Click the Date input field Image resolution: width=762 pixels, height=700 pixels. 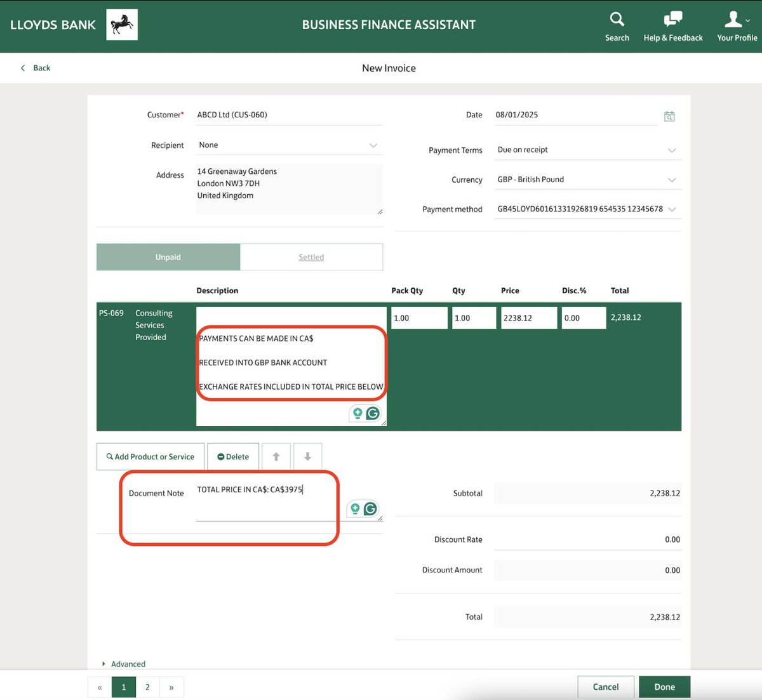pyautogui.click(x=575, y=115)
